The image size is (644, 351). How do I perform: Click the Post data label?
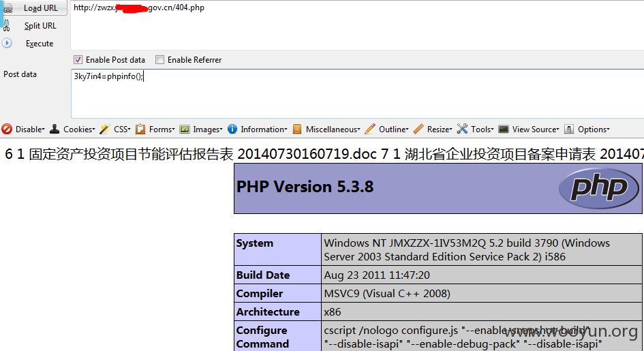[20, 74]
